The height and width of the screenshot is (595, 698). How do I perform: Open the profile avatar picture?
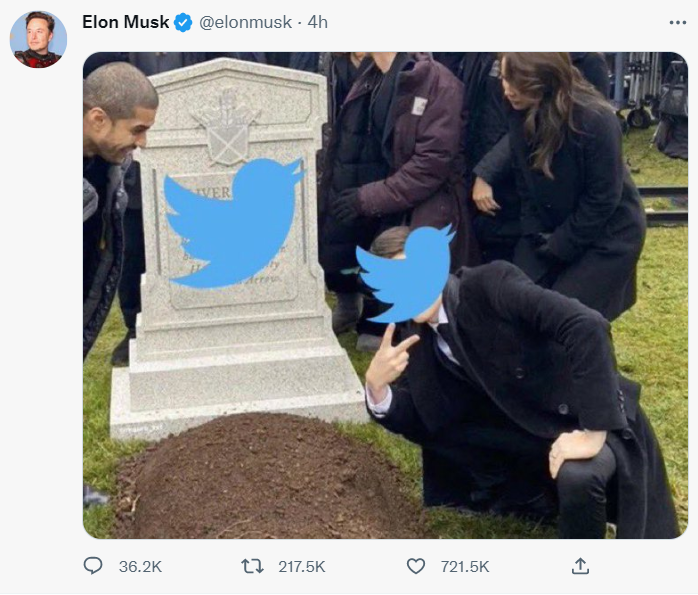click(38, 40)
